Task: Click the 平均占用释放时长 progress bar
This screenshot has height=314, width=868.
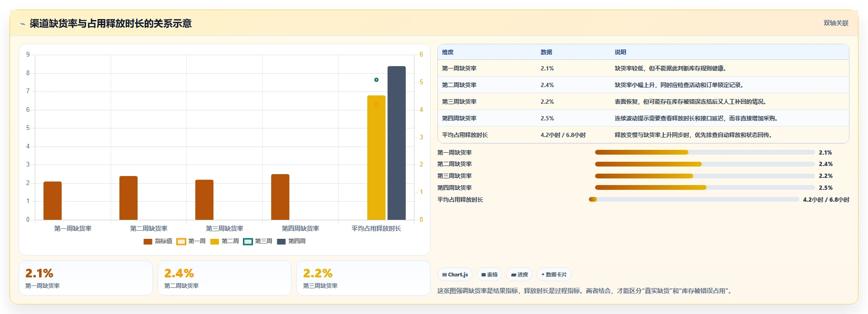Action: (x=694, y=199)
